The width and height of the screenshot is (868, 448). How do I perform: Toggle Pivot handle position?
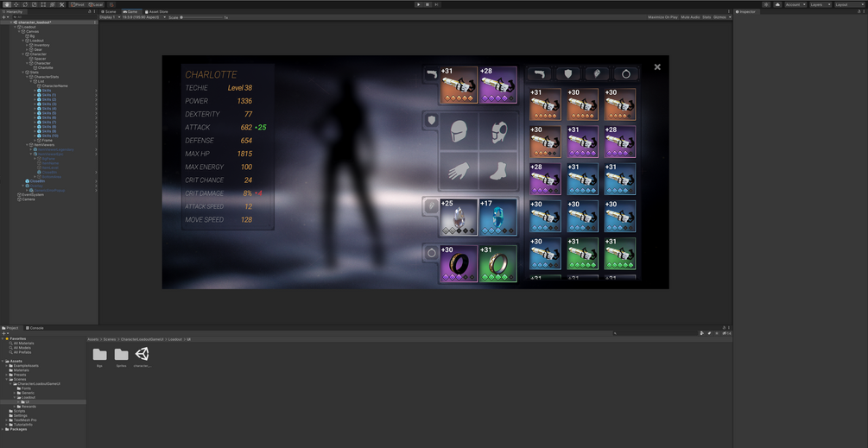click(78, 4)
